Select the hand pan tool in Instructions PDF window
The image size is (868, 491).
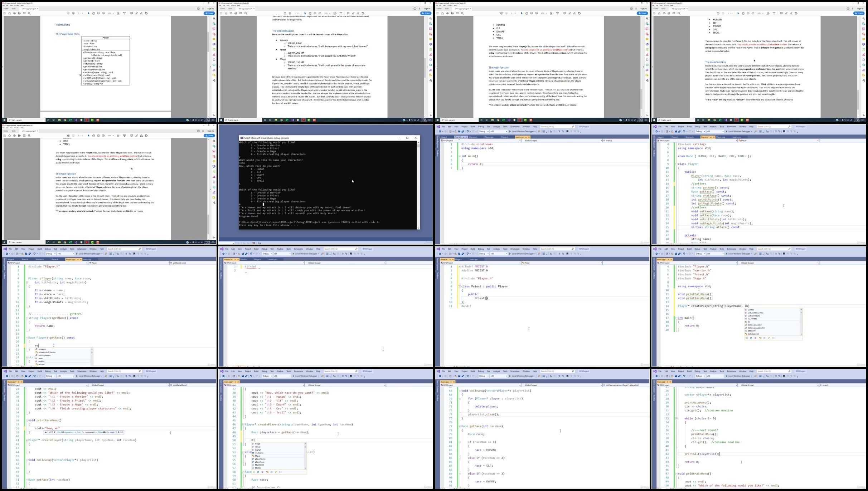pyautogui.click(x=93, y=13)
